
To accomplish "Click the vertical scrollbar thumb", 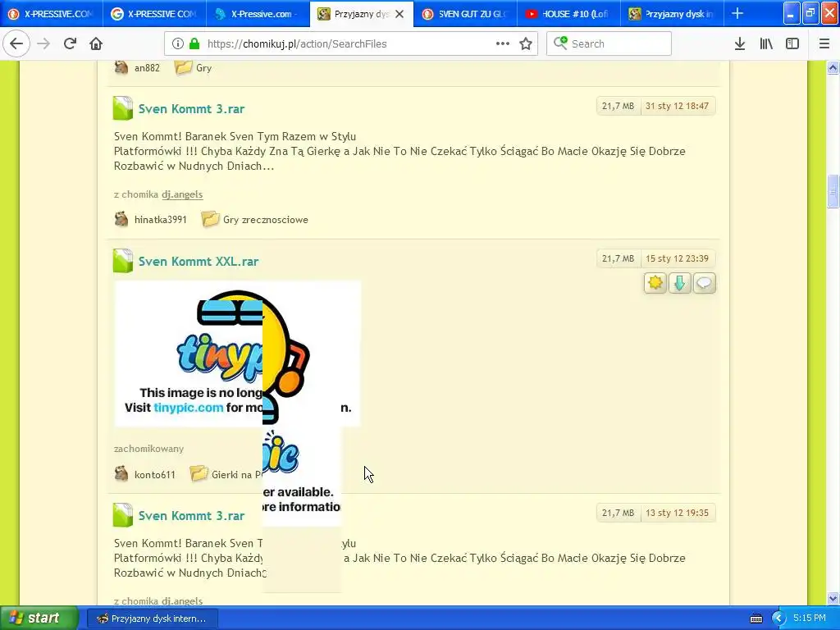I will point(833,190).
